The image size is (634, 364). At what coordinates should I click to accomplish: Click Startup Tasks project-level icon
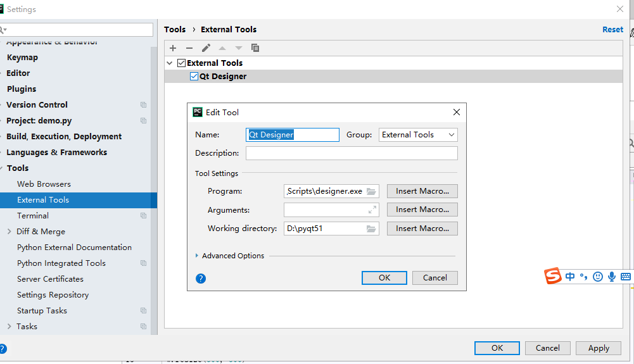144,311
